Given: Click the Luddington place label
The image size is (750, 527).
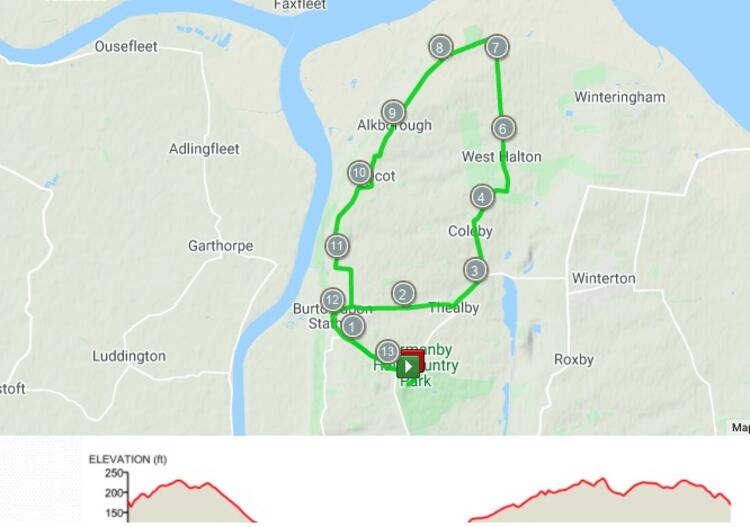Looking at the screenshot, I should coord(129,356).
